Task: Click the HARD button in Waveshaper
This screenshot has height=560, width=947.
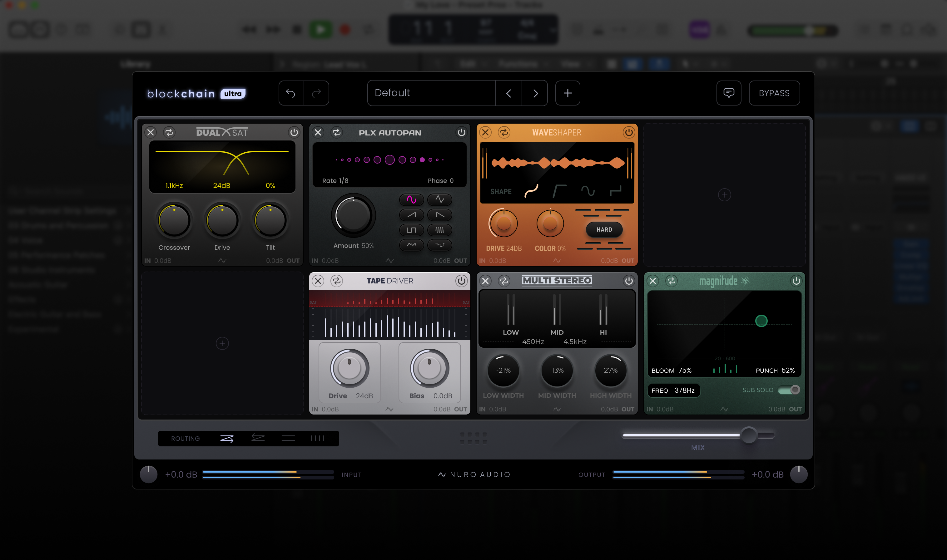Action: click(604, 229)
